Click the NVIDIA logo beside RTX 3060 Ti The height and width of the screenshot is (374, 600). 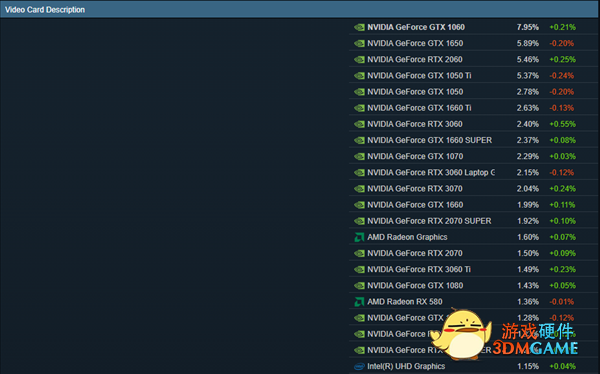coord(359,269)
